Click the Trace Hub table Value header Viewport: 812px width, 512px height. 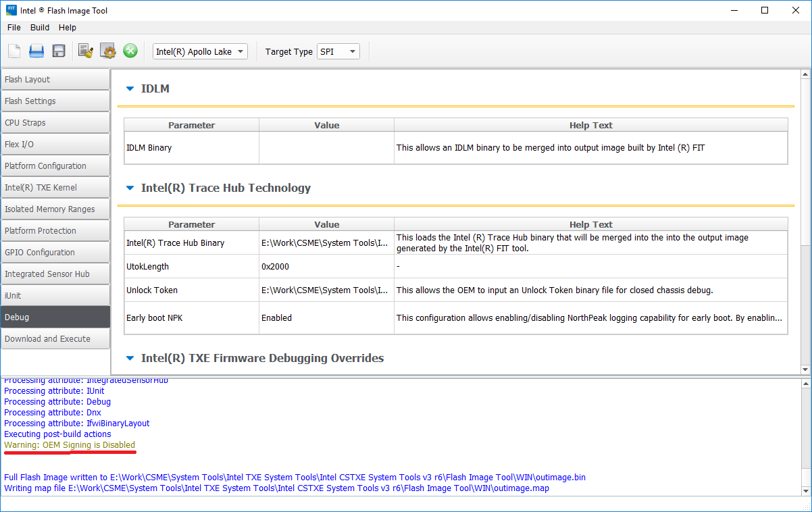(326, 224)
